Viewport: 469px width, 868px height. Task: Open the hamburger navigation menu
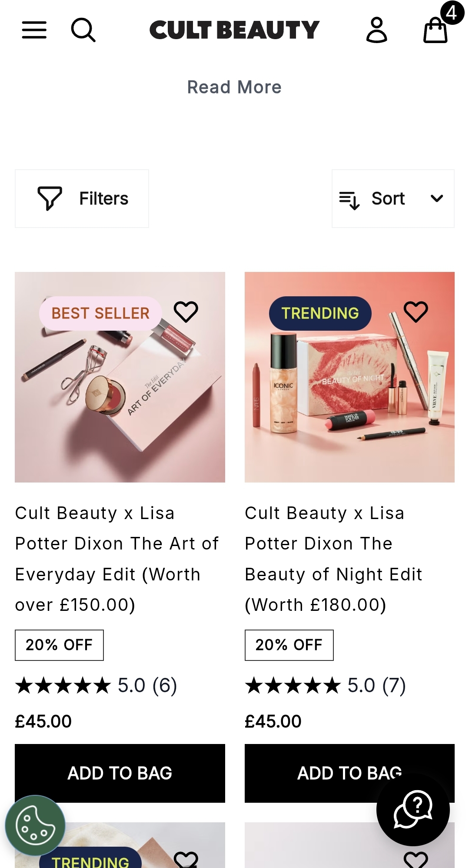pyautogui.click(x=34, y=30)
